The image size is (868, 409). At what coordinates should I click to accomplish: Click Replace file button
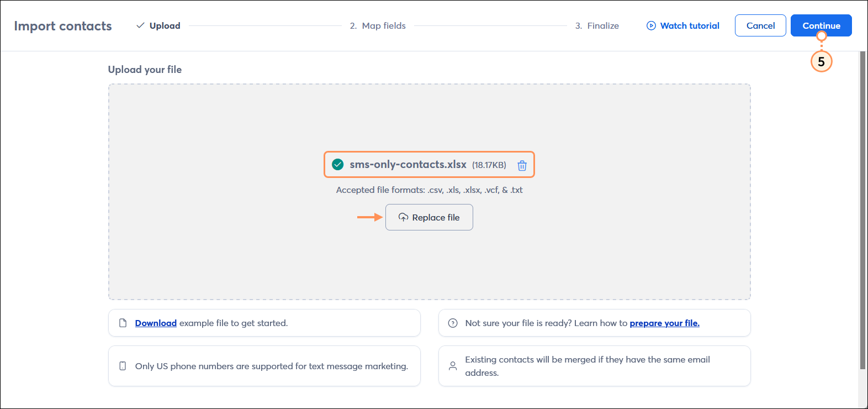pyautogui.click(x=429, y=217)
